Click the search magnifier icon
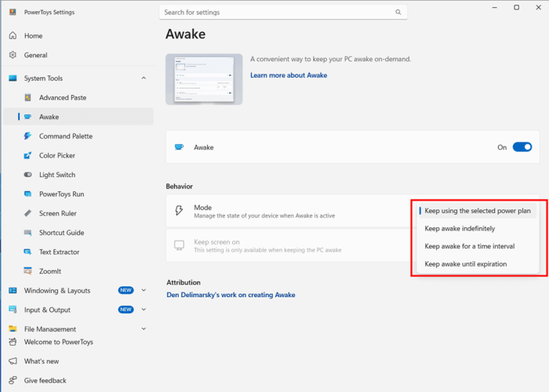This screenshot has height=392, width=549. tap(398, 13)
